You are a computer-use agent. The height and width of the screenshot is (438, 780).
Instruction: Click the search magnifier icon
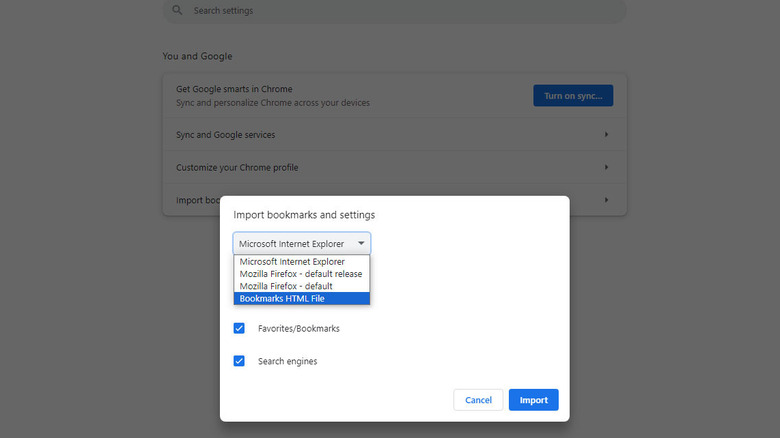[x=177, y=11]
